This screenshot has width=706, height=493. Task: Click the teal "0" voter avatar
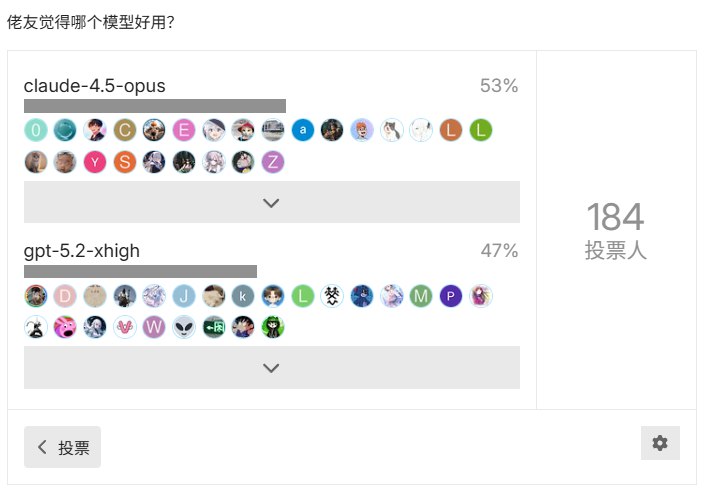36,129
